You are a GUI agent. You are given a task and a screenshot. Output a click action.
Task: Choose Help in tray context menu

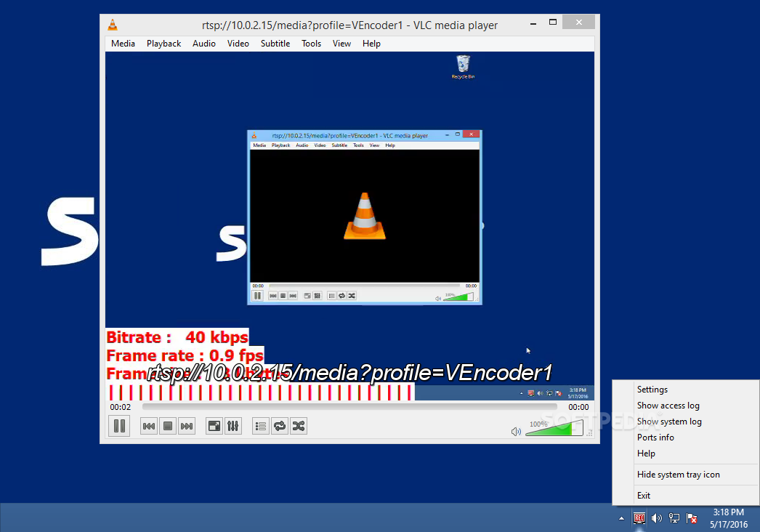(x=646, y=454)
